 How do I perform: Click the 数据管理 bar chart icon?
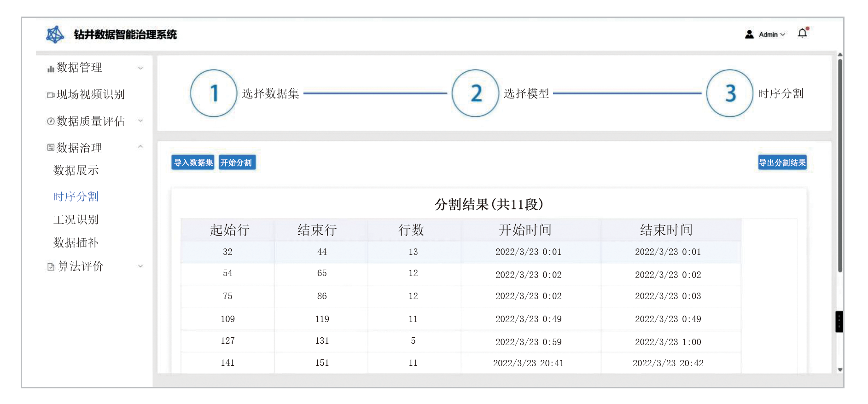click(51, 69)
